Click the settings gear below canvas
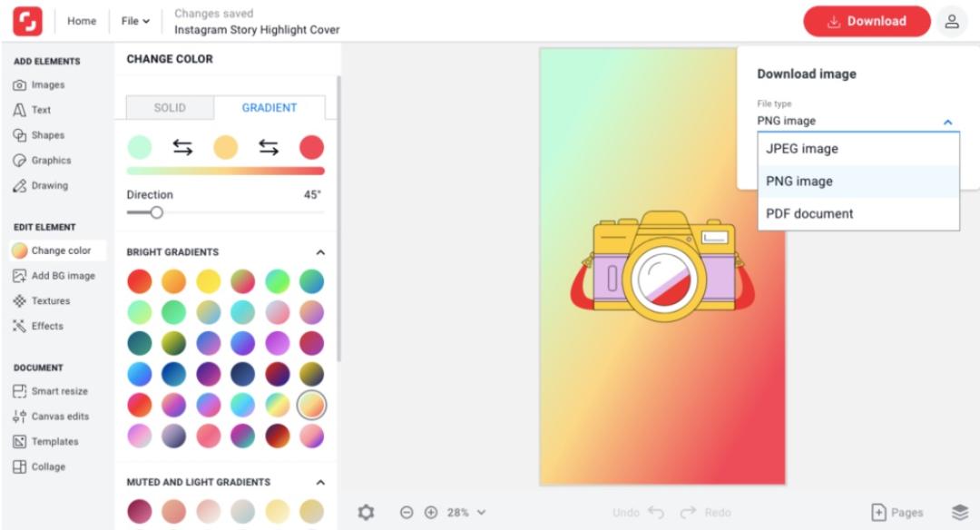Image resolution: width=980 pixels, height=530 pixels. point(367,513)
